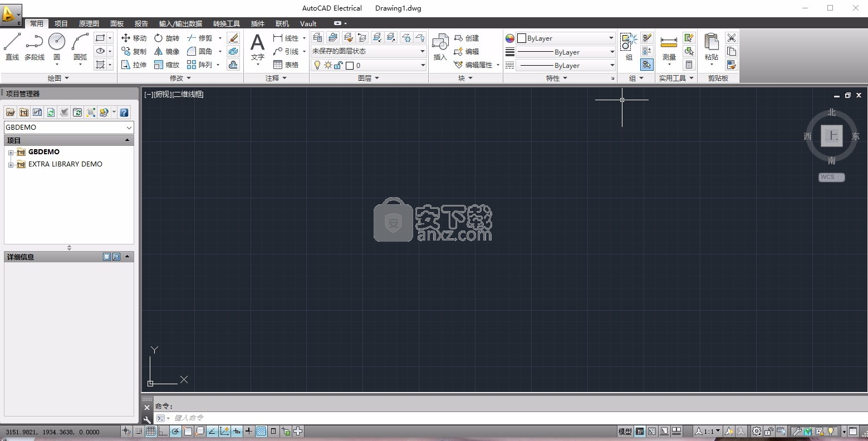The height and width of the screenshot is (441, 868).
Task: Expand the Modify (修改) panel flyout
Action: [x=180, y=78]
